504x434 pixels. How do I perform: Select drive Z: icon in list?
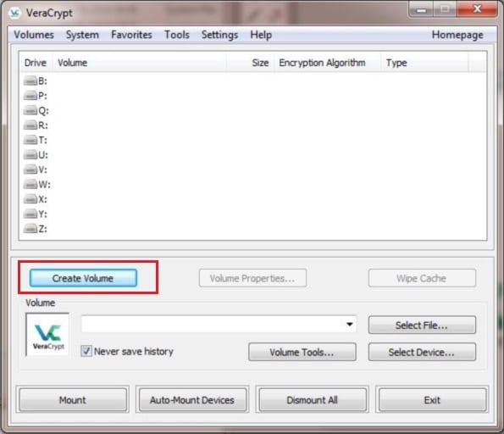[x=30, y=229]
